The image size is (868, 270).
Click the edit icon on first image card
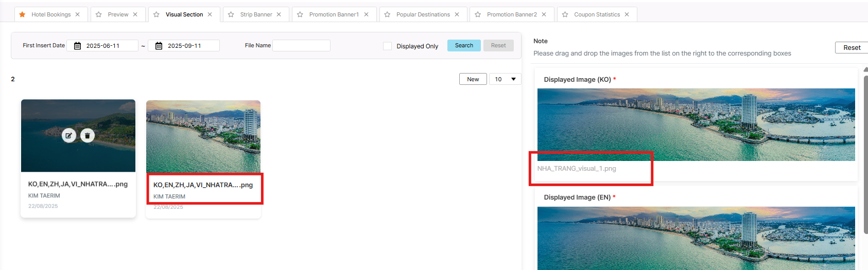[69, 136]
